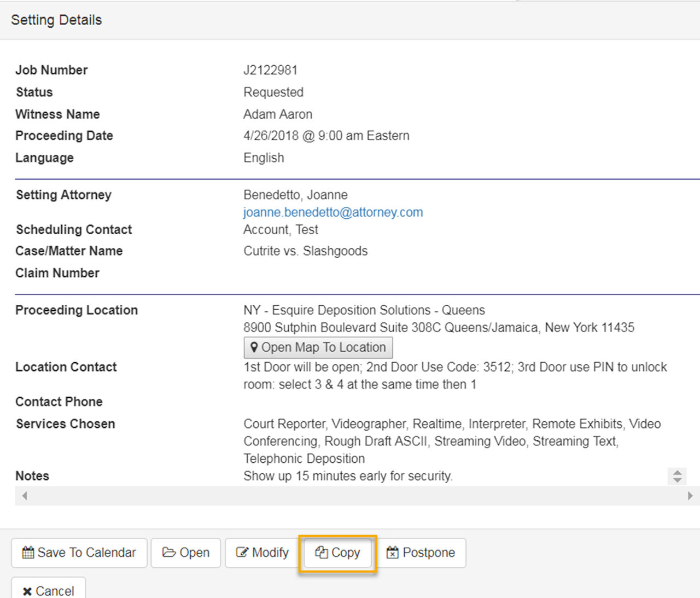Click the pencil icon on the Modify button
Image resolution: width=700 pixels, height=598 pixels.
point(242,553)
